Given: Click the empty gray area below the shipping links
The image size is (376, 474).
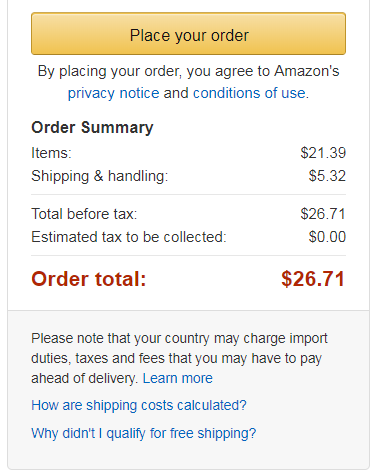Looking at the screenshot, I should point(188,456).
